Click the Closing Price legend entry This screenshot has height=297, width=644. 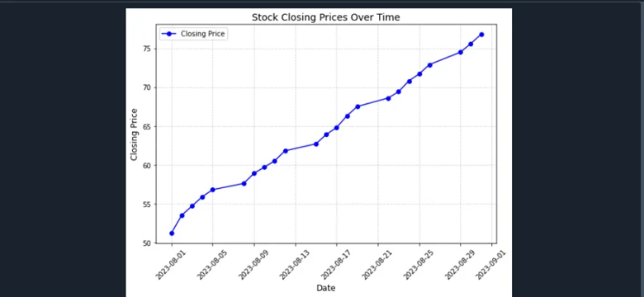click(x=193, y=34)
